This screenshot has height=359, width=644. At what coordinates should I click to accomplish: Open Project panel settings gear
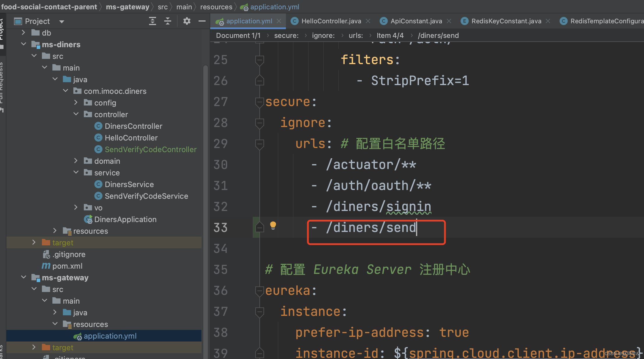coord(187,21)
